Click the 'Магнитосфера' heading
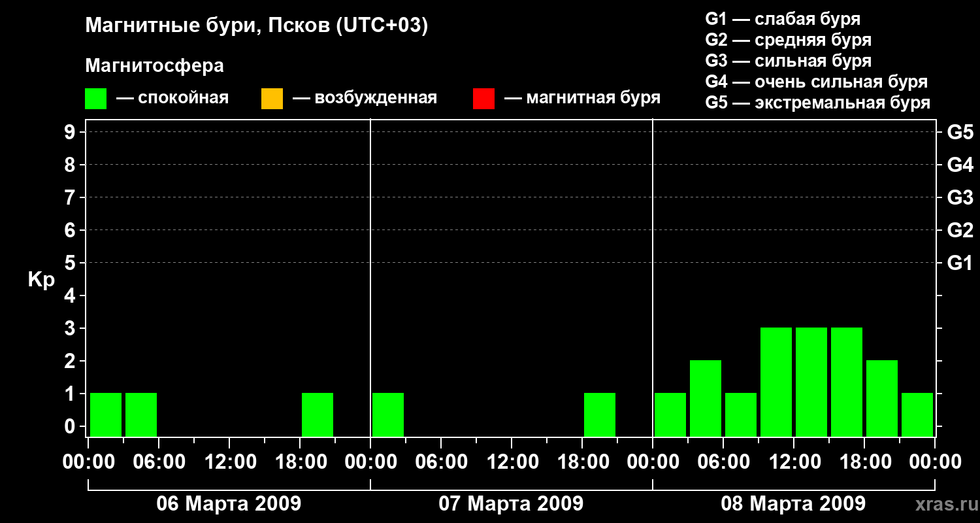Viewport: 980px width, 523px height. [x=154, y=66]
